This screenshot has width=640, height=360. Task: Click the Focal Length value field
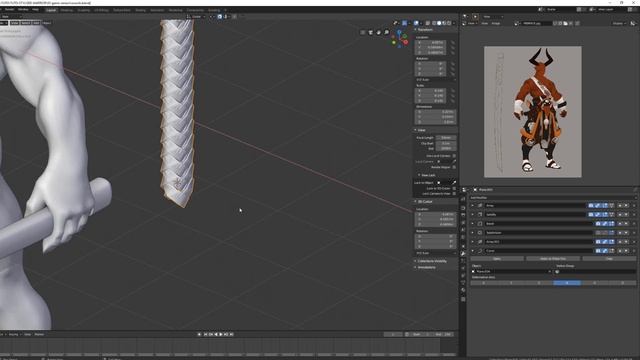[x=446, y=138]
